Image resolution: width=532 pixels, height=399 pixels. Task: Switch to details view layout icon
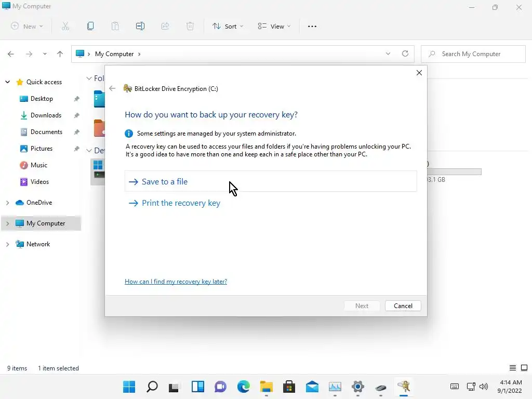coord(513,368)
